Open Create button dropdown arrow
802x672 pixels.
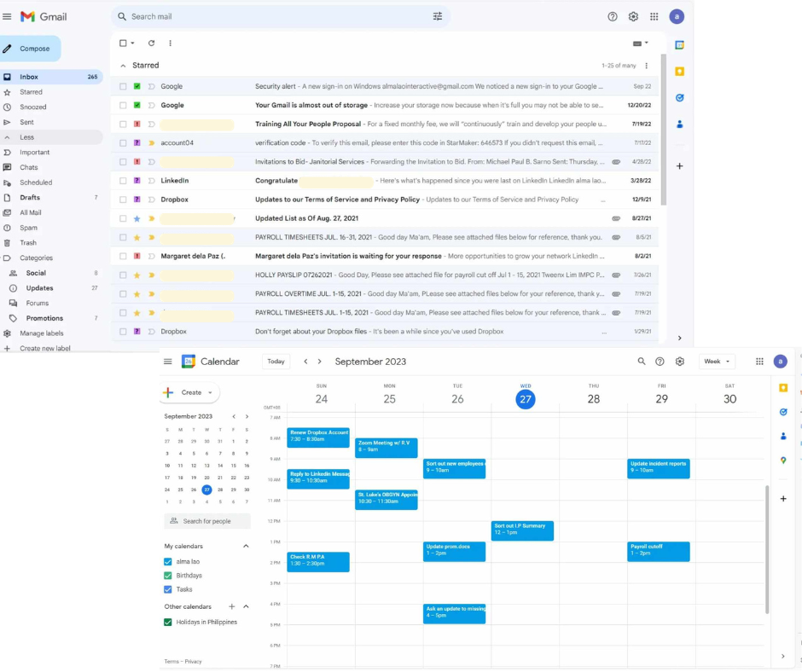point(210,393)
